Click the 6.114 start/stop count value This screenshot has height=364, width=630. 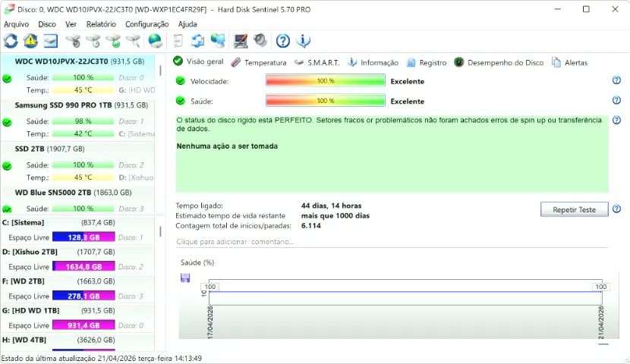click(311, 225)
